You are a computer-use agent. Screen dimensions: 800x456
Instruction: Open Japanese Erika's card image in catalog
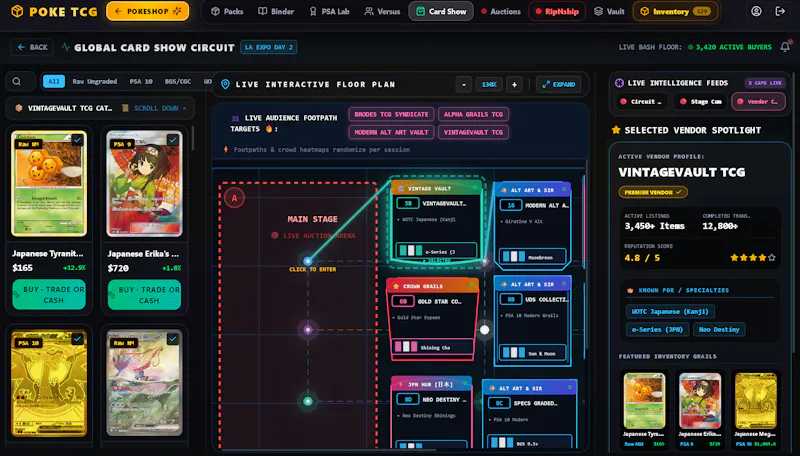click(144, 183)
